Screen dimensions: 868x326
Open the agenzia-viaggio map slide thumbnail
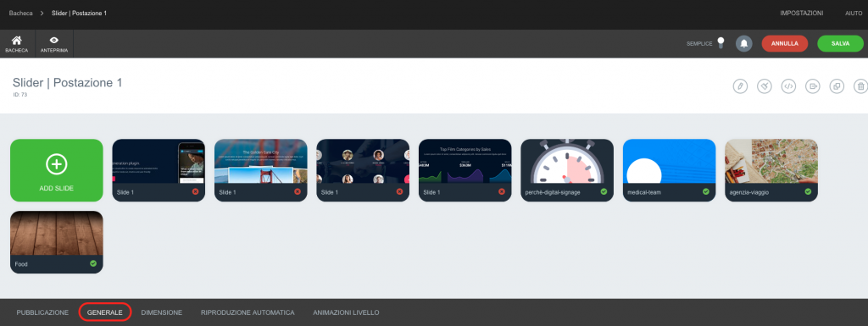771,161
